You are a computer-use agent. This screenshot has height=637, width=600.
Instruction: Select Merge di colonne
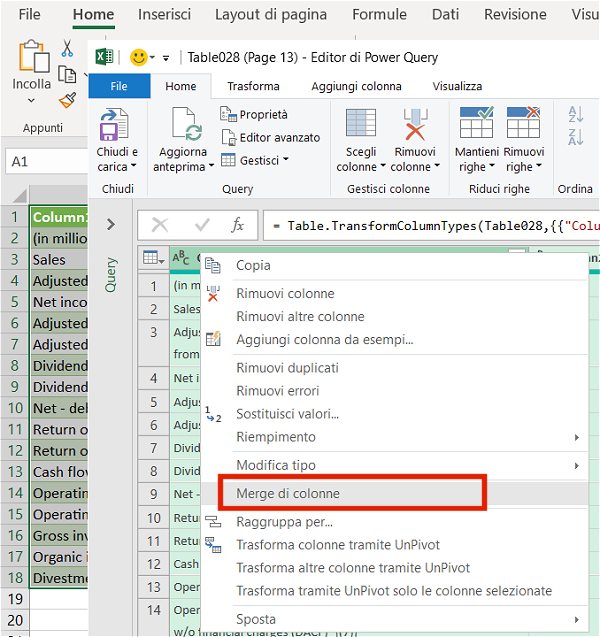click(395, 493)
